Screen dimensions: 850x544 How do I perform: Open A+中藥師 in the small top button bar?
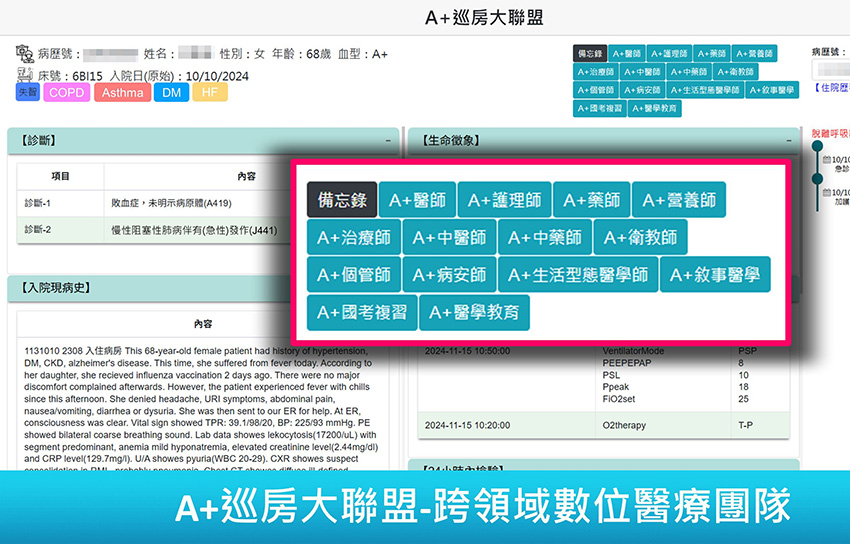point(689,72)
